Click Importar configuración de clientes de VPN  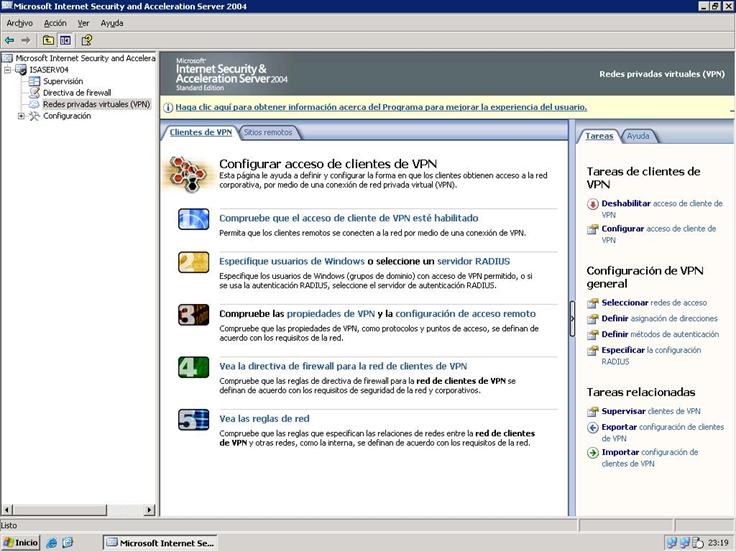[x=650, y=458]
